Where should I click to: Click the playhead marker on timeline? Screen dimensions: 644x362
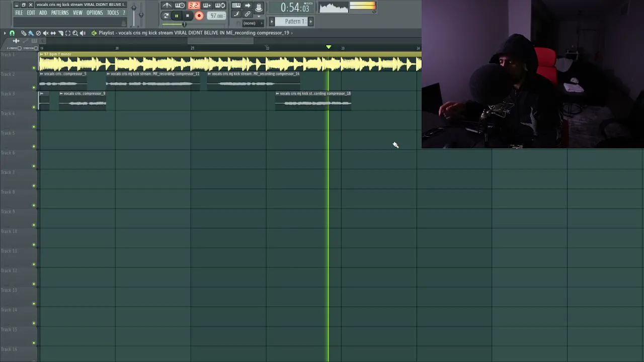click(329, 47)
